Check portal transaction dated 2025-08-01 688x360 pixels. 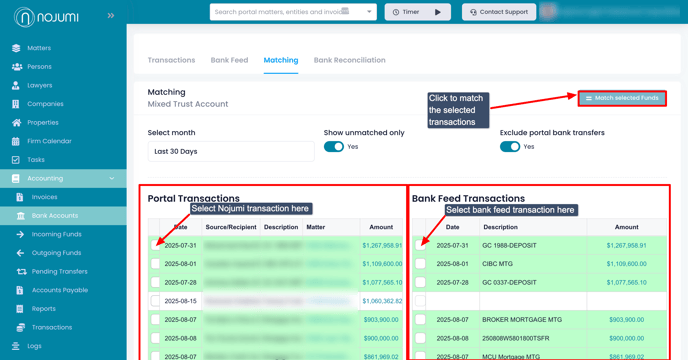tap(155, 264)
